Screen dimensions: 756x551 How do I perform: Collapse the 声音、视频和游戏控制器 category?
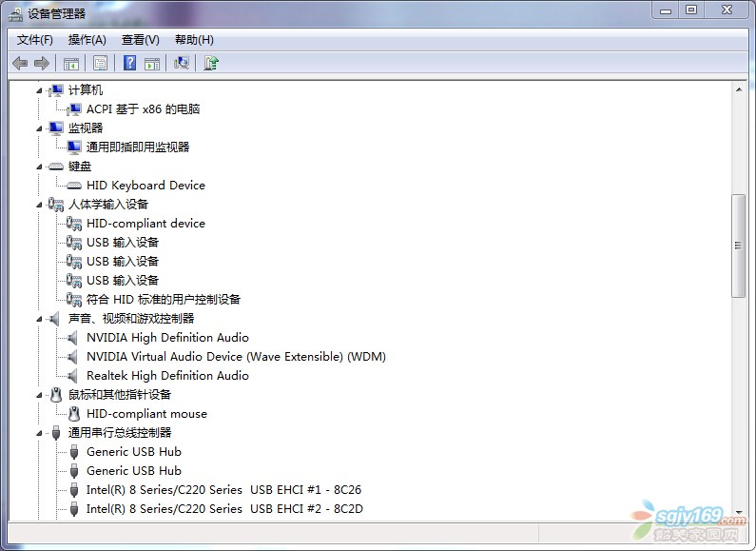click(40, 319)
